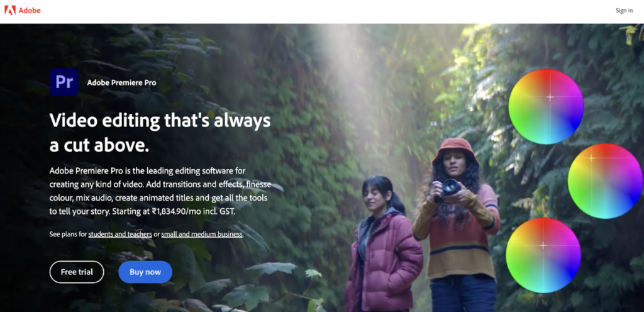Open the small and medium business link
Viewport: 644px width, 312px height.
click(202, 235)
